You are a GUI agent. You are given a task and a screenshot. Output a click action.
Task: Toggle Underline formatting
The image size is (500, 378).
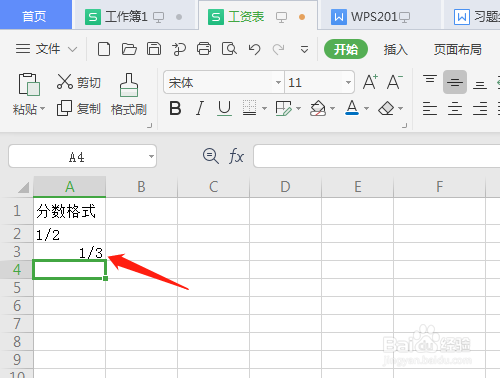point(224,108)
